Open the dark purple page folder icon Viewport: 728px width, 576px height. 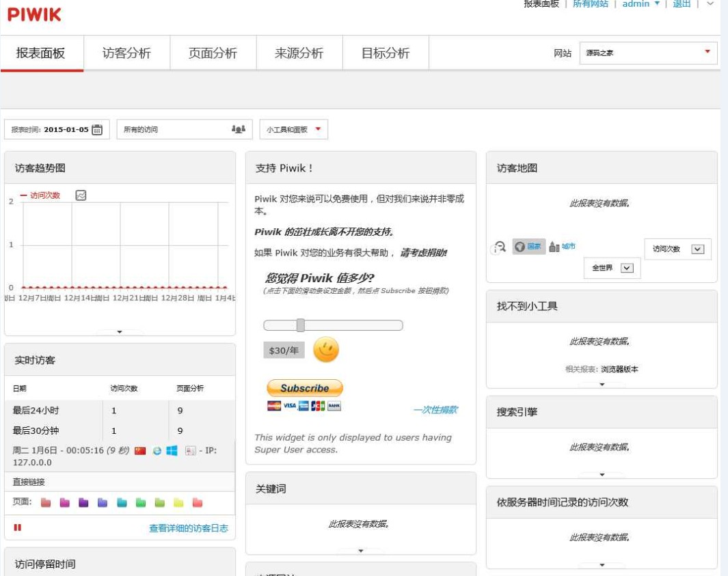click(83, 503)
